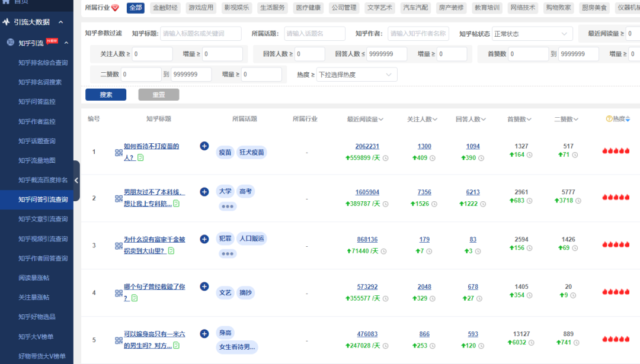
Task: Click clock icon beside +3718 second likes
Action: pyautogui.click(x=578, y=201)
